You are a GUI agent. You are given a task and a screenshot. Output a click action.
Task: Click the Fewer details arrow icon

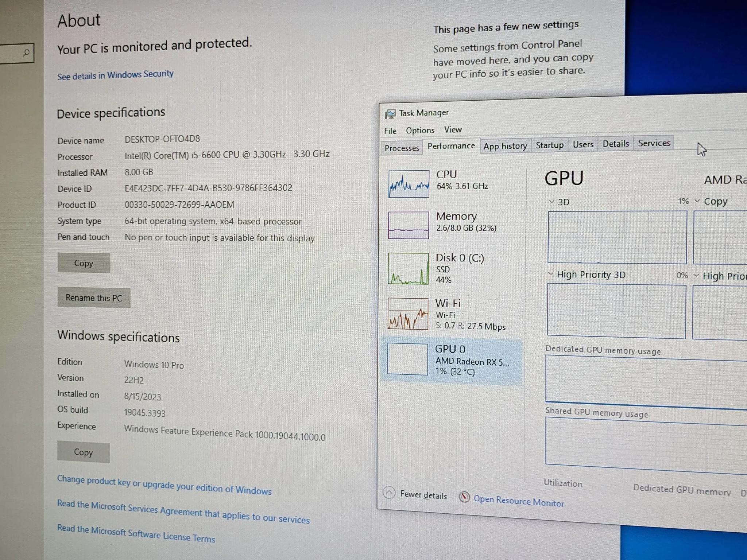pos(389,493)
